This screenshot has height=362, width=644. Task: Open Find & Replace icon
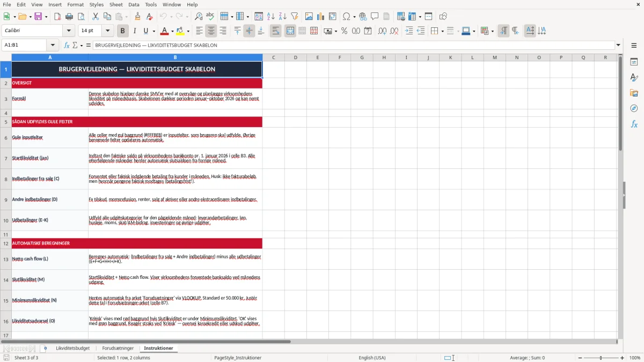pyautogui.click(x=199, y=17)
